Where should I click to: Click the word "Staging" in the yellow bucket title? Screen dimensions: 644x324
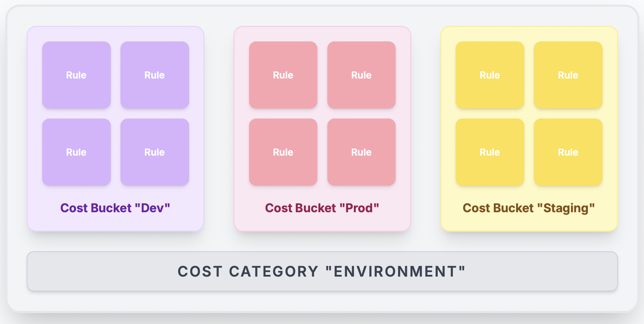point(566,208)
